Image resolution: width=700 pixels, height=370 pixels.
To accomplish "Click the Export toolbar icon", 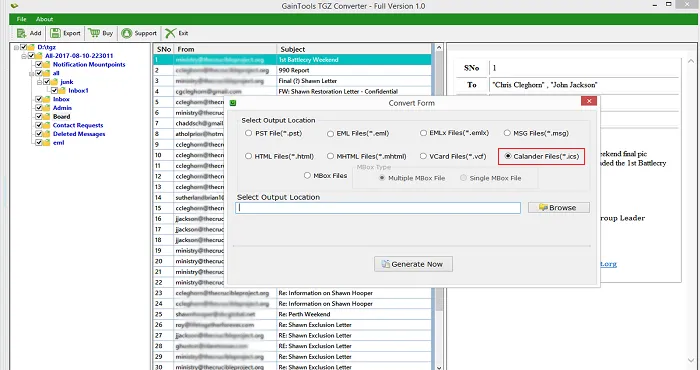I will click(55, 33).
